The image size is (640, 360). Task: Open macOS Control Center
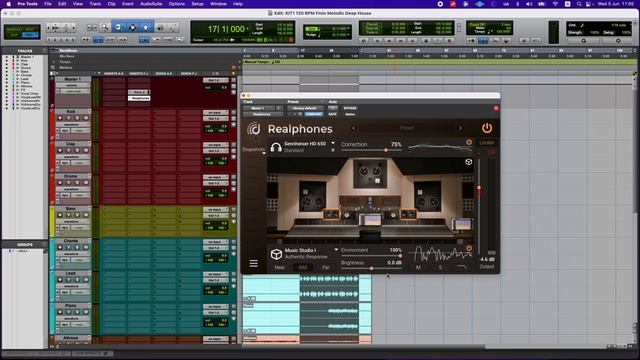(x=589, y=4)
